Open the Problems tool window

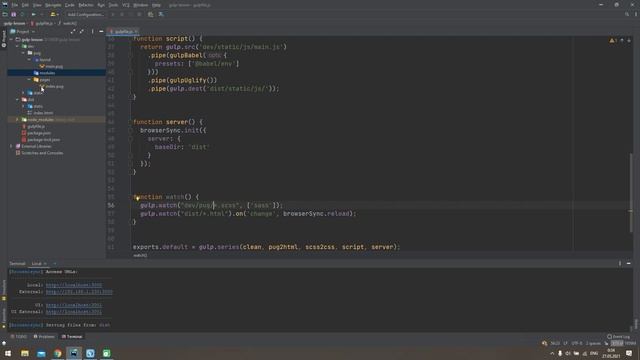click(x=44, y=337)
